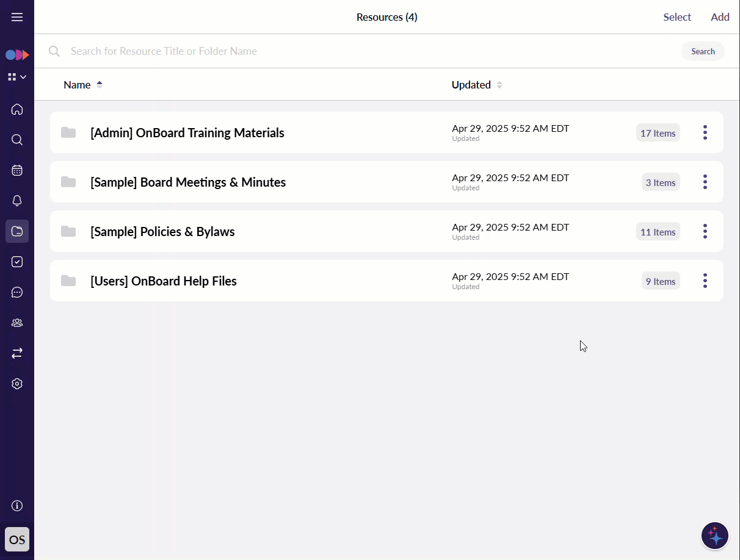Image resolution: width=740 pixels, height=560 pixels.
Task: Open Notifications bell icon
Action: point(17,201)
